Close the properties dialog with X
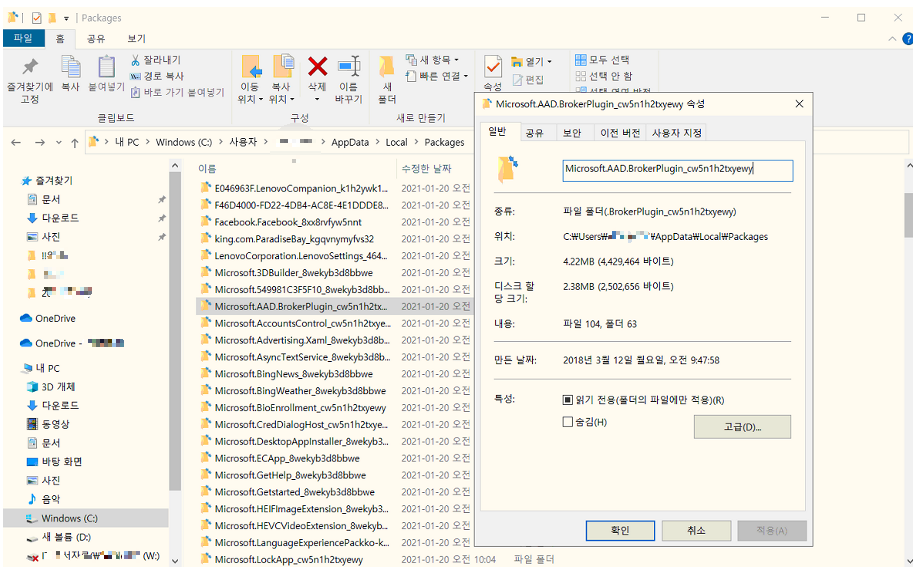Viewport: 914px width, 567px height. [x=799, y=104]
